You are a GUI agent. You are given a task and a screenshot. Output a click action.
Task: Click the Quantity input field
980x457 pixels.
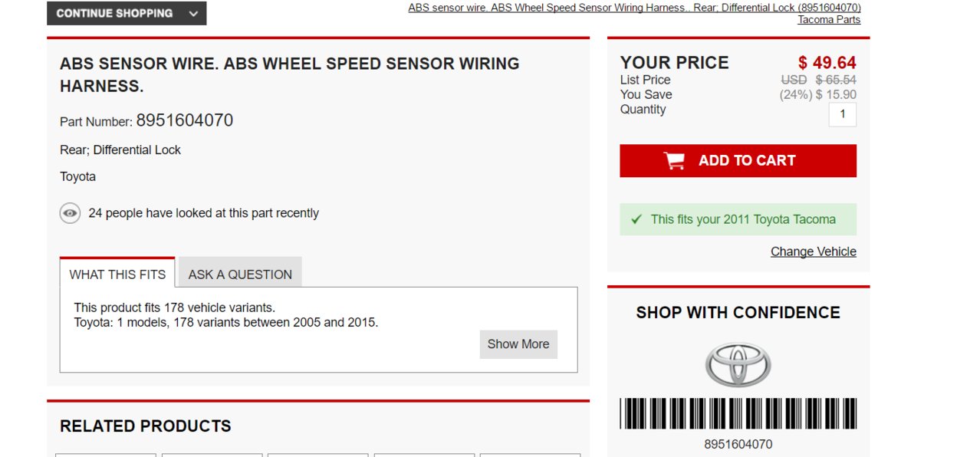842,114
